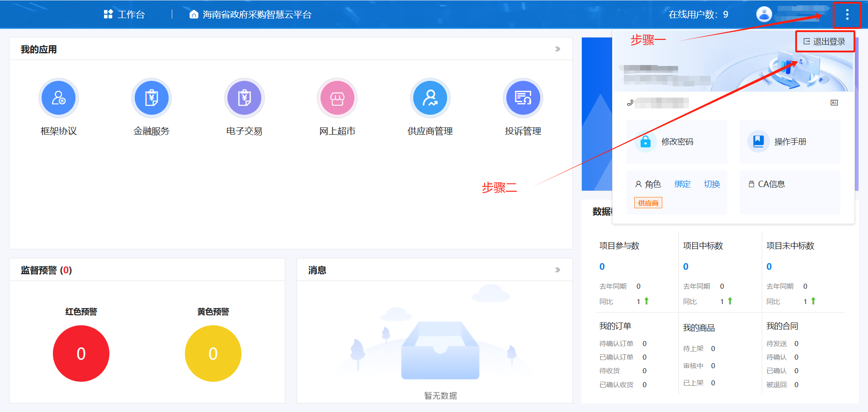Click 待确认订单 under 我的订单
The height and width of the screenshot is (412, 868).
click(x=616, y=344)
